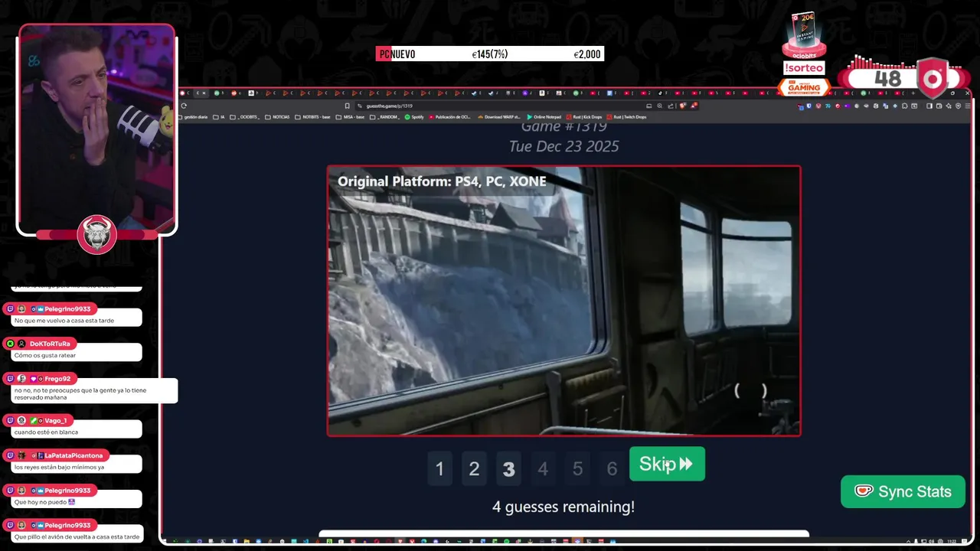This screenshot has width=980, height=551.
Task: Show clue image number 1
Action: tap(439, 468)
